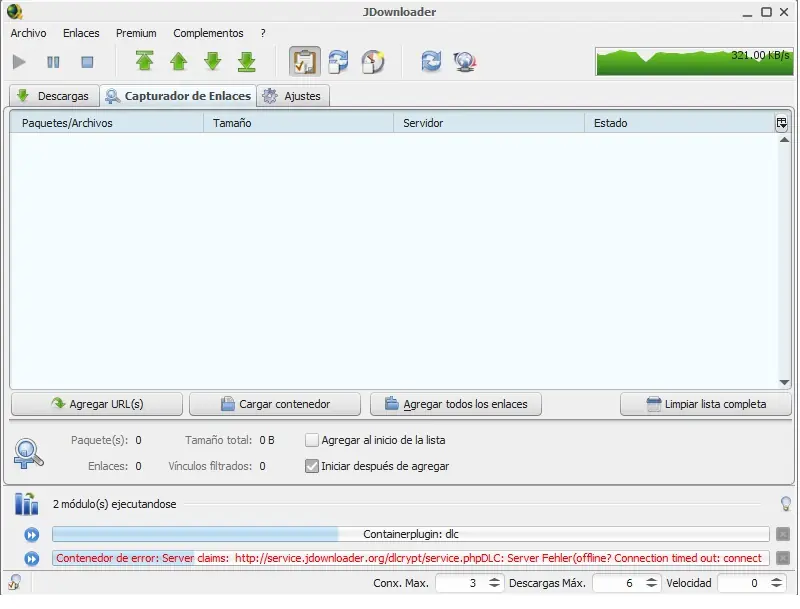Screen dimensions: 800x609
Task: Decrease Conx. Max. with down arrow
Action: click(494, 587)
